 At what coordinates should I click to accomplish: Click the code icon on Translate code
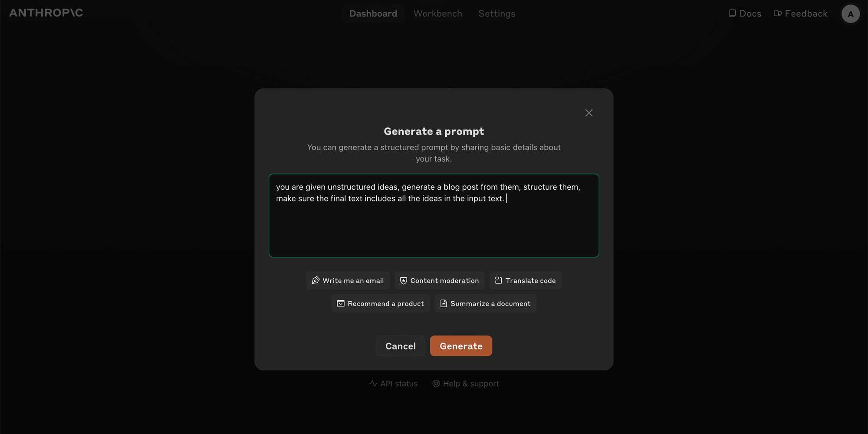[498, 280]
